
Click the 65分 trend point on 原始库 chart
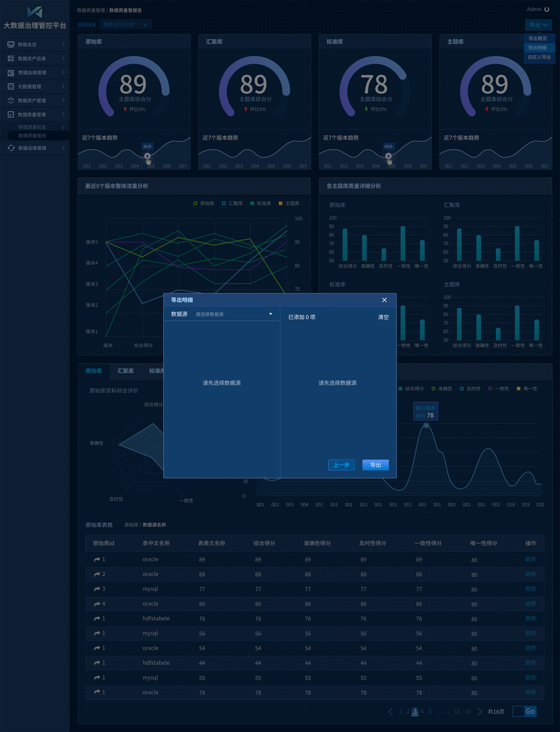pyautogui.click(x=147, y=156)
